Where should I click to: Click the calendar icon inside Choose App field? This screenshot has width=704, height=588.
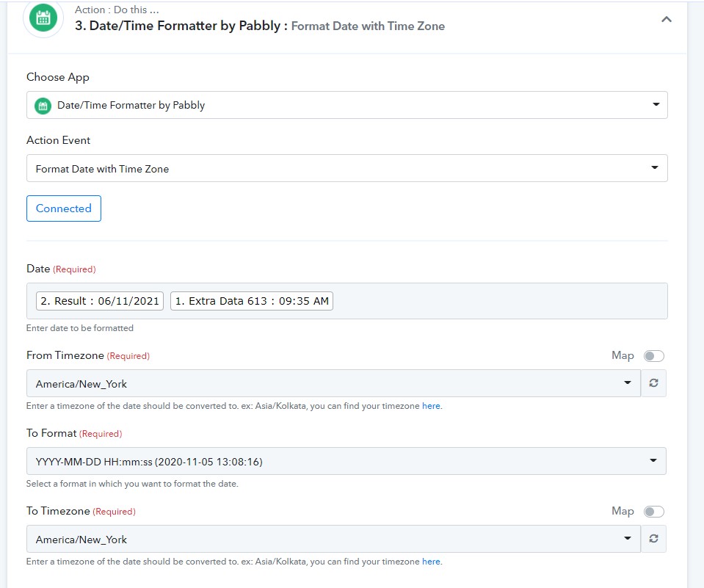(43, 105)
